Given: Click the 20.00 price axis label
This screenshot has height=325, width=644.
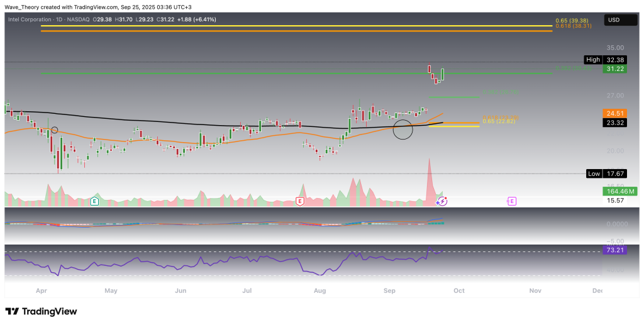Looking at the screenshot, I should pos(615,151).
